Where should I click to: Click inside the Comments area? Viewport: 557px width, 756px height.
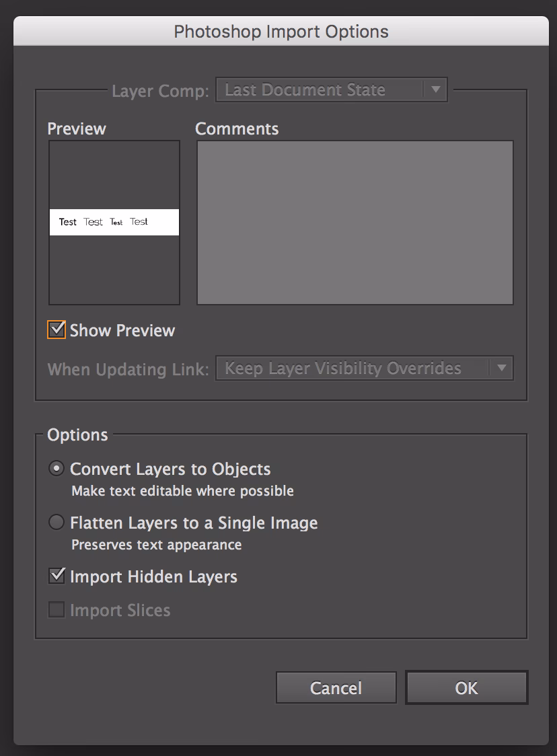coord(355,222)
